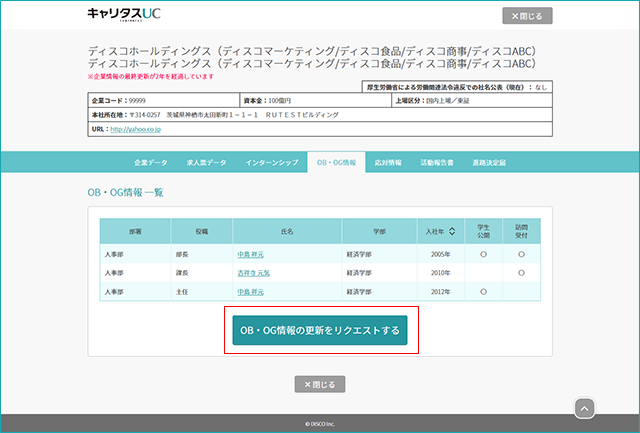Viewport: 640px width, 433px height.
Task: Click the キャリタスUC logo
Action: tap(124, 14)
